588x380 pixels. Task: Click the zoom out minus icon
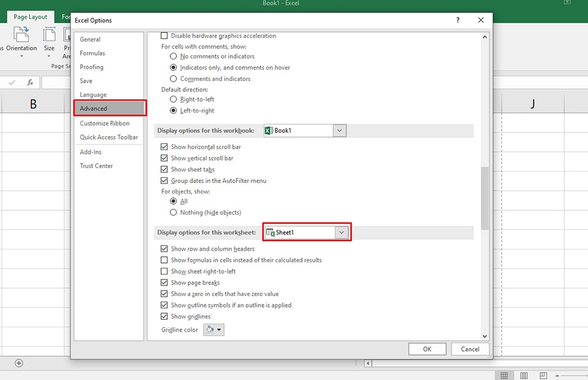pyautogui.click(x=557, y=376)
